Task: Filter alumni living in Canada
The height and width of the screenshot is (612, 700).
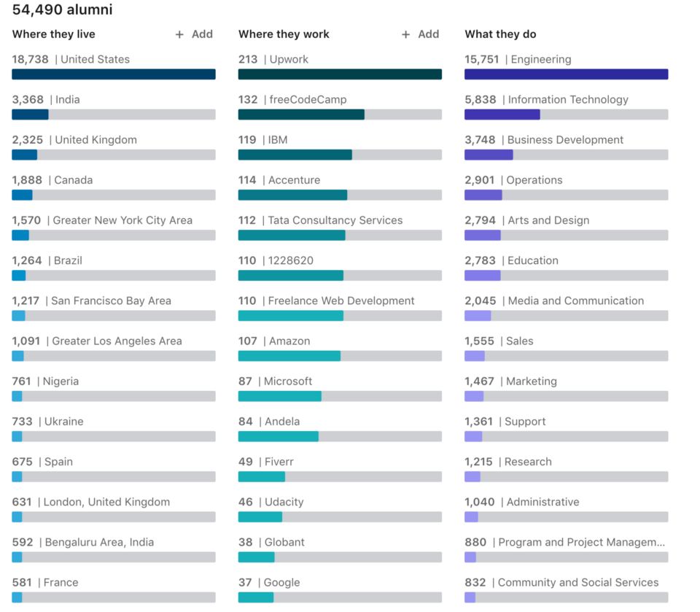Action: (113, 194)
